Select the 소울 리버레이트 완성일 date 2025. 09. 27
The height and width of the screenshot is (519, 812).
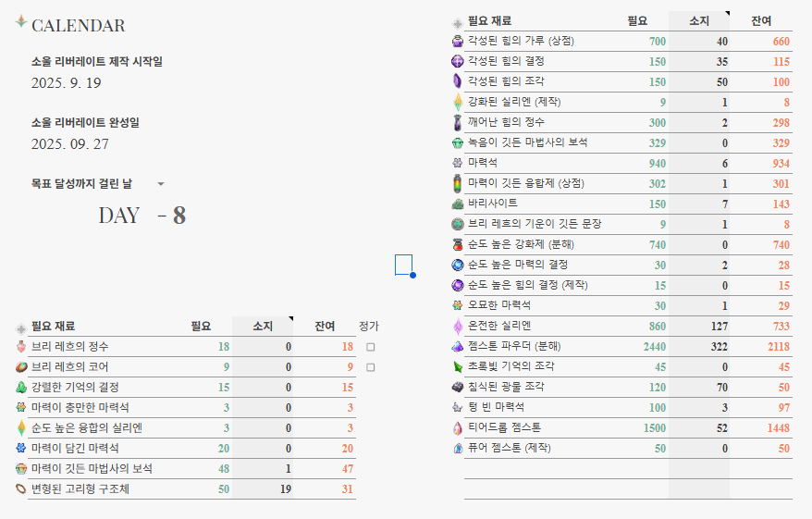pyautogui.click(x=70, y=144)
